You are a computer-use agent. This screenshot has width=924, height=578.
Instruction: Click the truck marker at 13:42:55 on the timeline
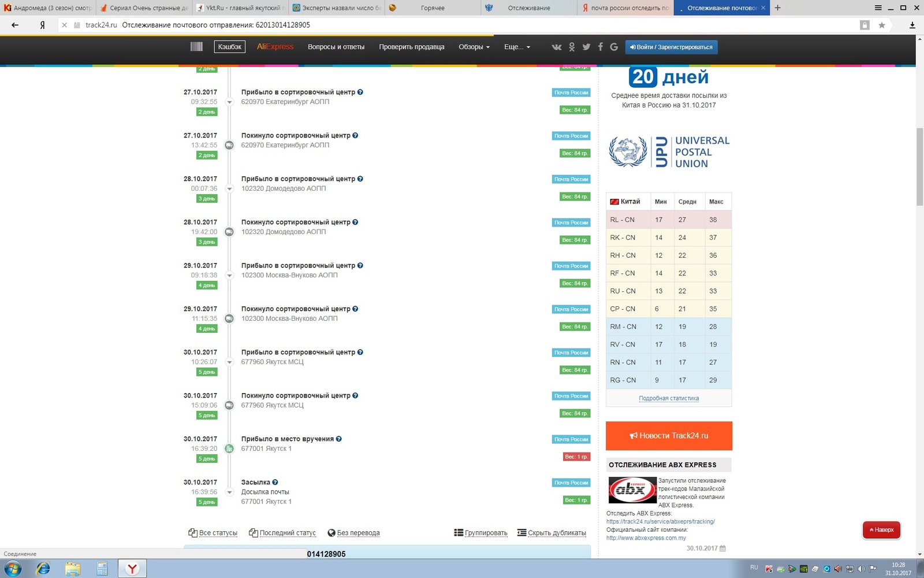point(229,145)
